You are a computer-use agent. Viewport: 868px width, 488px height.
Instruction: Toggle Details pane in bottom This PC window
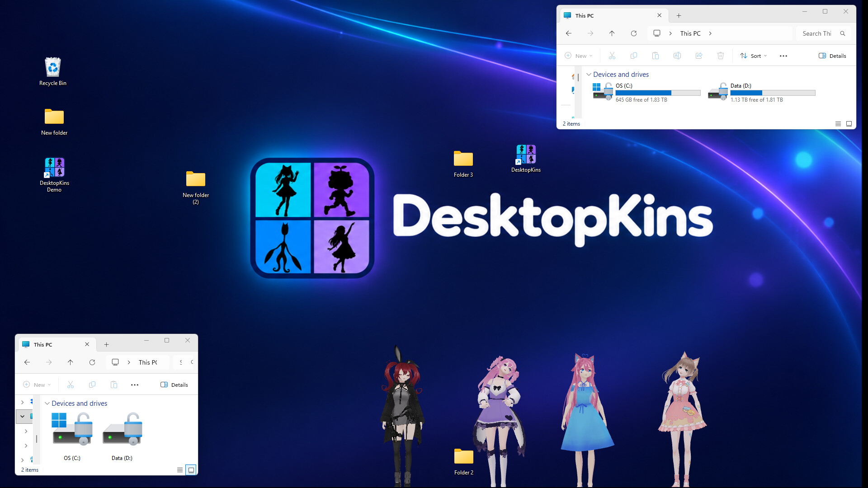[x=174, y=385]
